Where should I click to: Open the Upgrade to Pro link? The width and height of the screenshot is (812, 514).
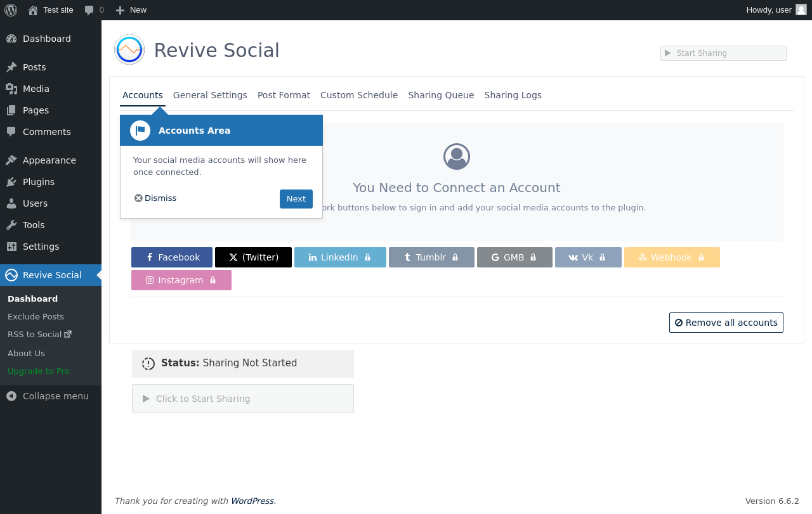[38, 371]
